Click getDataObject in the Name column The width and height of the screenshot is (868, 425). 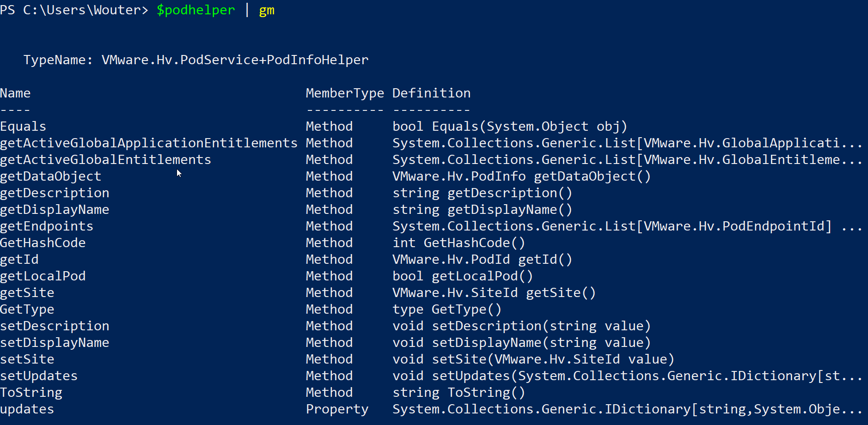50,176
